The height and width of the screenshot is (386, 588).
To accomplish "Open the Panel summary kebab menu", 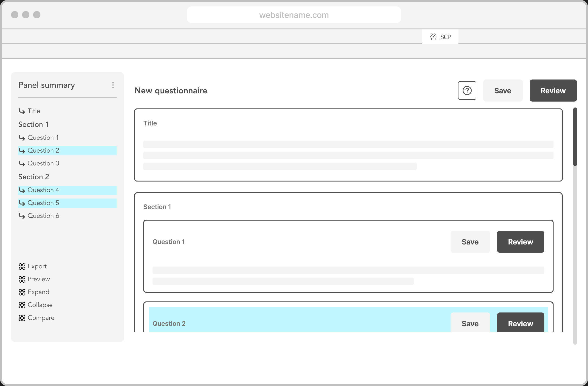I will (x=113, y=85).
